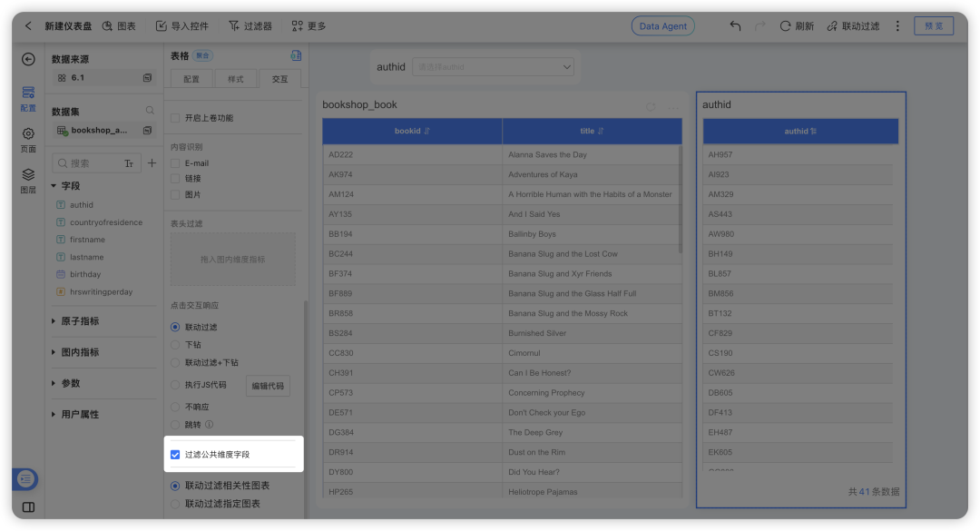
Task: Open the 图表 chart menu
Action: point(119,25)
